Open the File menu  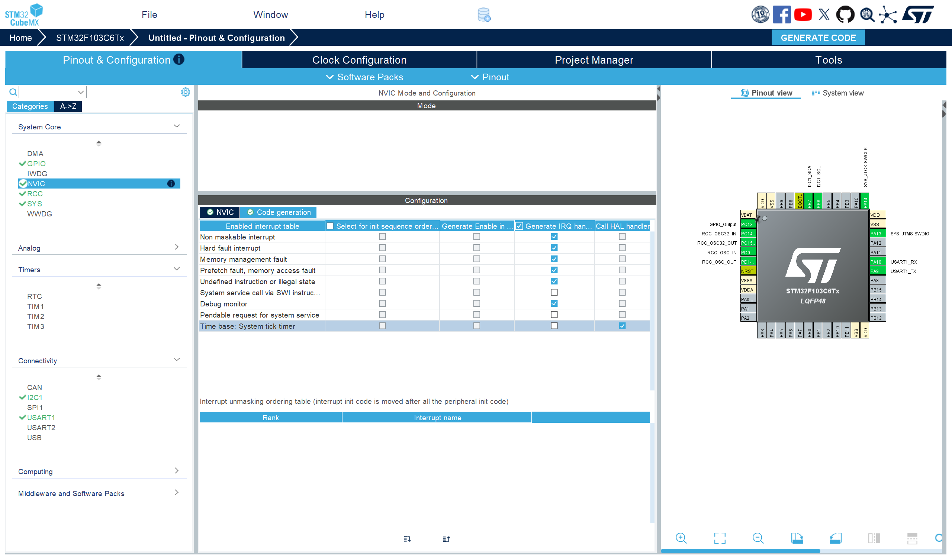[x=149, y=15]
